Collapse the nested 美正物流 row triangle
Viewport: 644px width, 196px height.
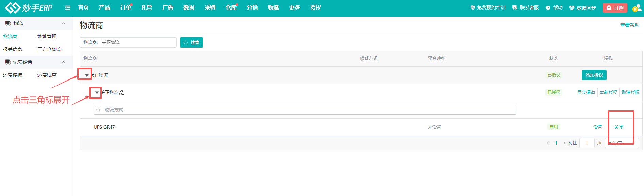tap(97, 92)
